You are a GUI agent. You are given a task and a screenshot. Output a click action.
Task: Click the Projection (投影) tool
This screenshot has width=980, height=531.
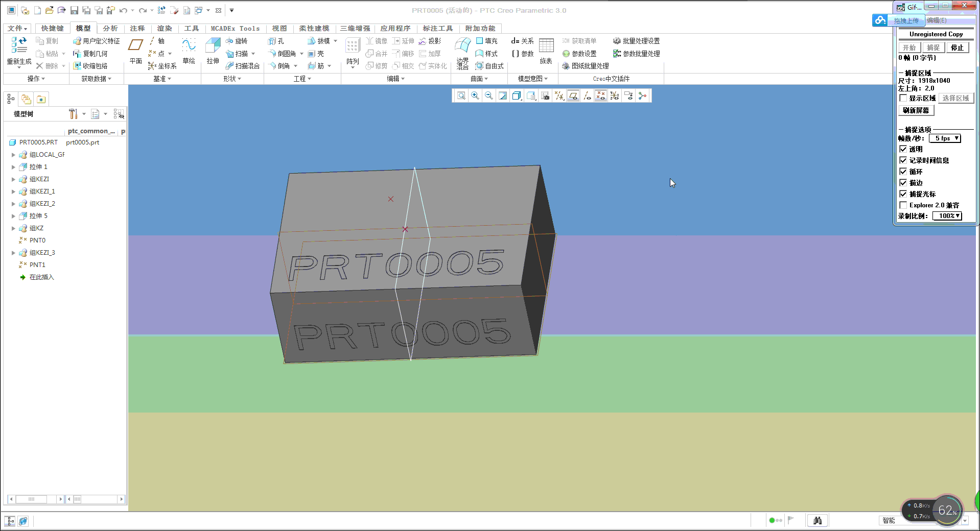click(x=430, y=41)
